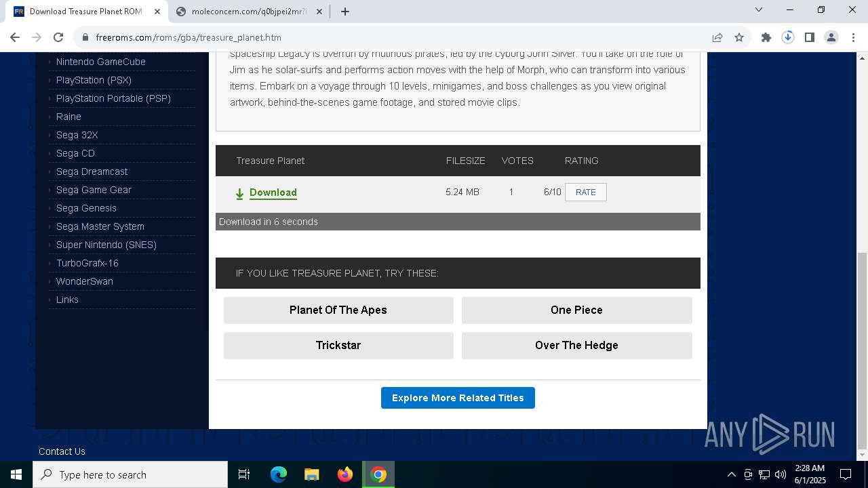Open PlayStation Portable (PSP) sidebar link

(113, 98)
